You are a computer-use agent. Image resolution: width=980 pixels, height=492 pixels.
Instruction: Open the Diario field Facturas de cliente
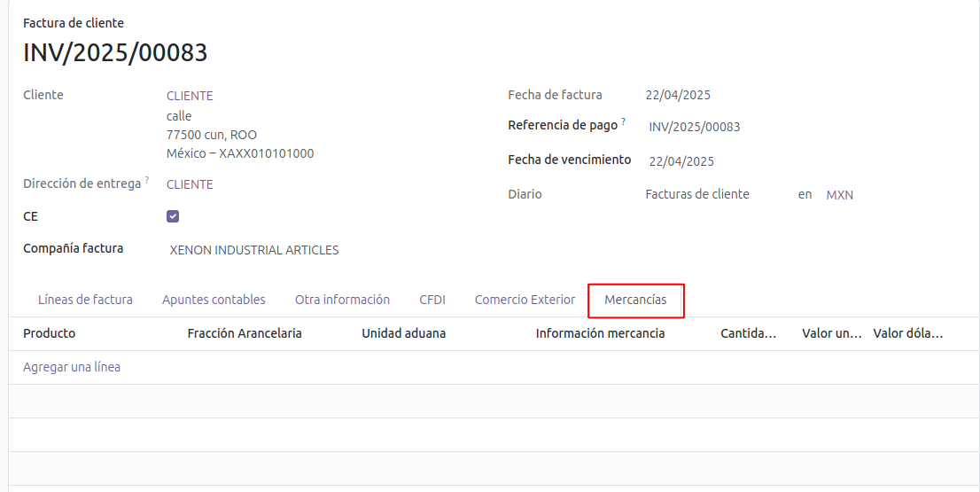point(697,194)
